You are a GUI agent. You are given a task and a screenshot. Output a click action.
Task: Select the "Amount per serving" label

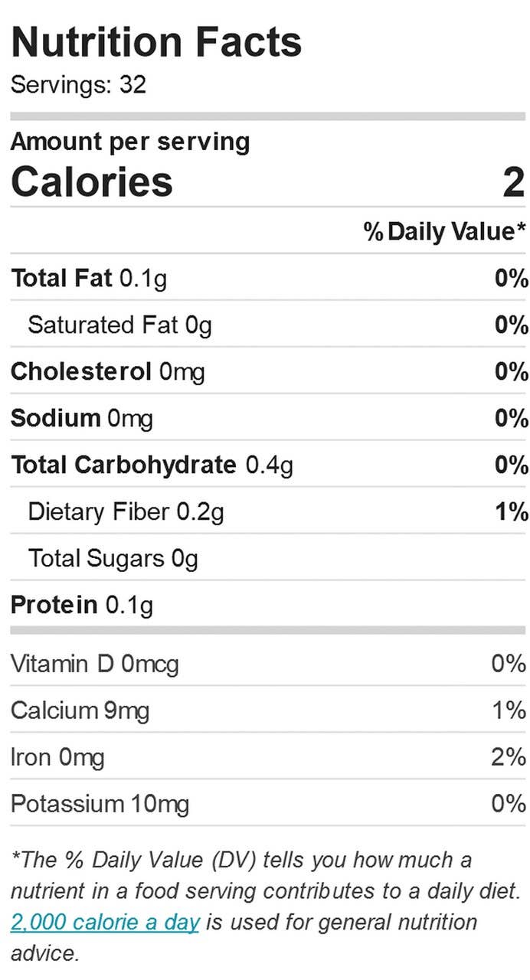(x=130, y=142)
